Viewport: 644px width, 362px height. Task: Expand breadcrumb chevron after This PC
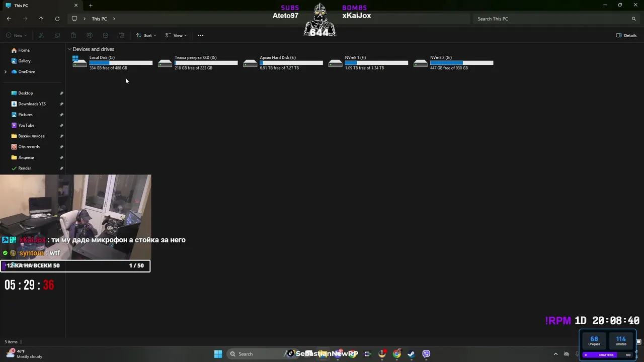[114, 19]
